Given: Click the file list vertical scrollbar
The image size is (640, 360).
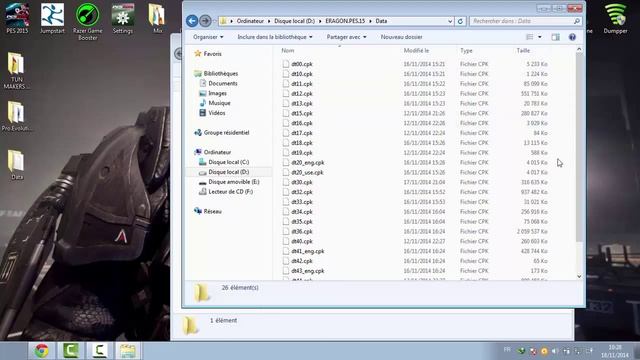Looking at the screenshot, I should click(x=579, y=147).
